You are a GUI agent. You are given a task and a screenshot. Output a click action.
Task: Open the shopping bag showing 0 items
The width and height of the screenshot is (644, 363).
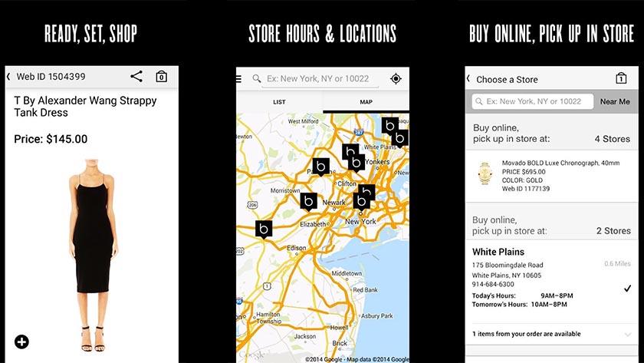click(162, 77)
